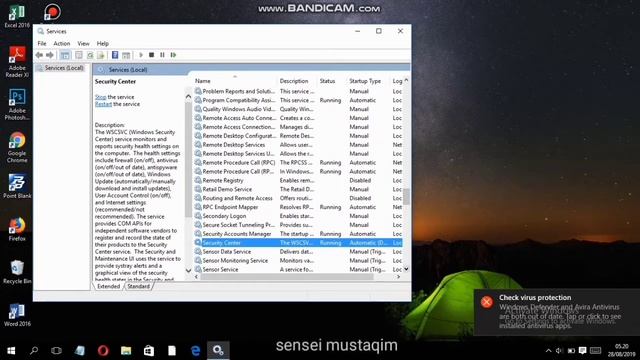Click the Restart Service toolbar icon
The height and width of the screenshot is (360, 640).
point(173,55)
